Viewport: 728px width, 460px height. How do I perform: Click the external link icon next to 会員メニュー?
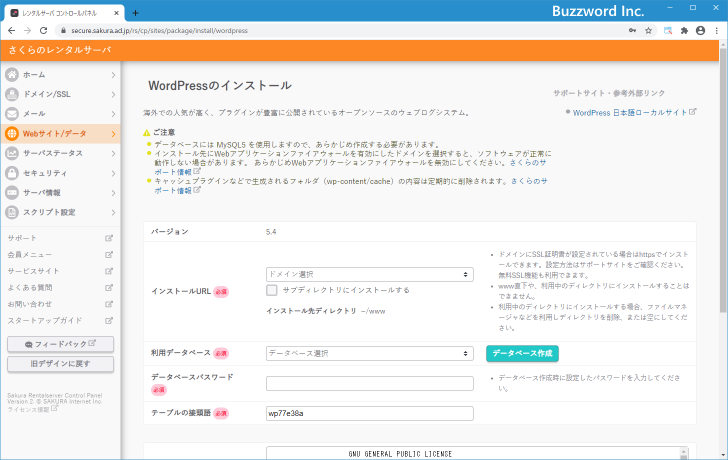(x=109, y=255)
